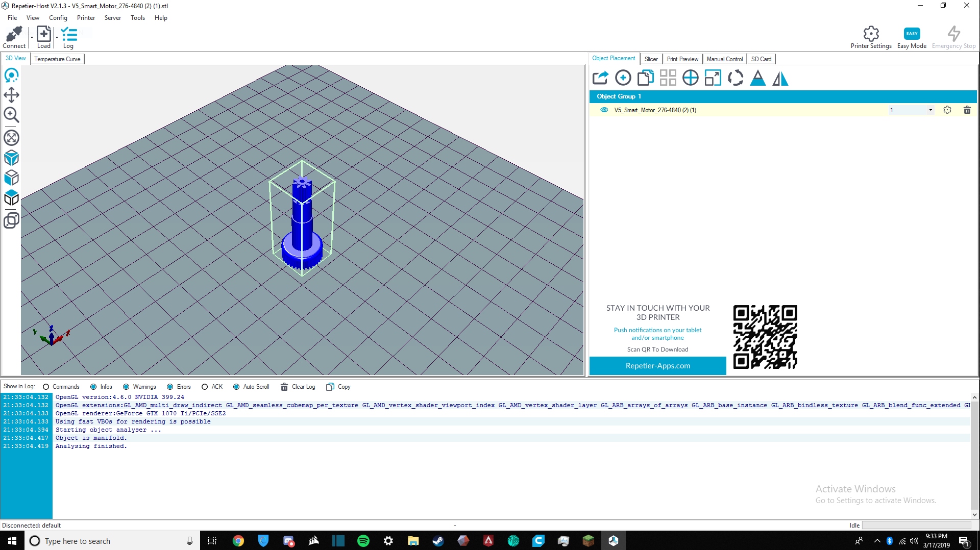Click the Repetier-Apps.com button
This screenshot has height=550, width=980.
657,366
